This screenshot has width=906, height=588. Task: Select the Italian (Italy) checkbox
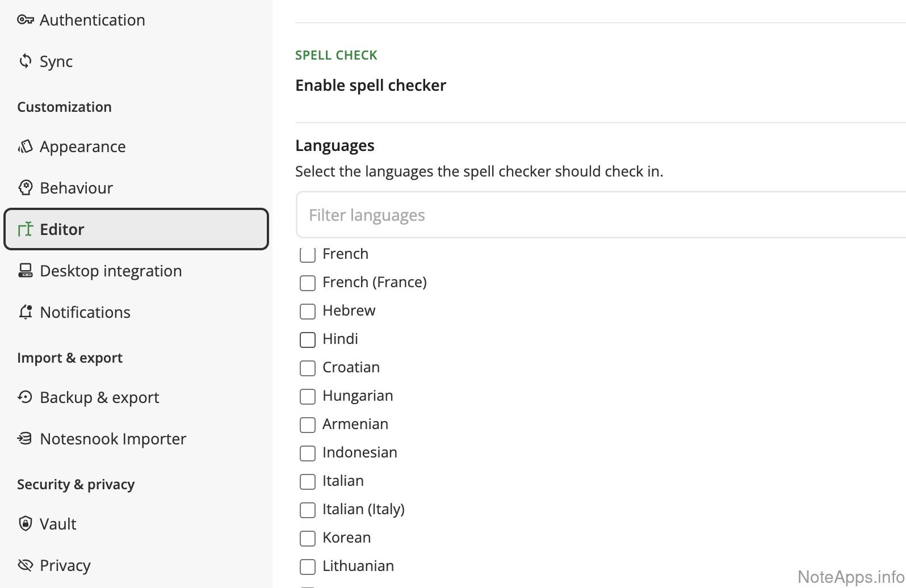(307, 510)
